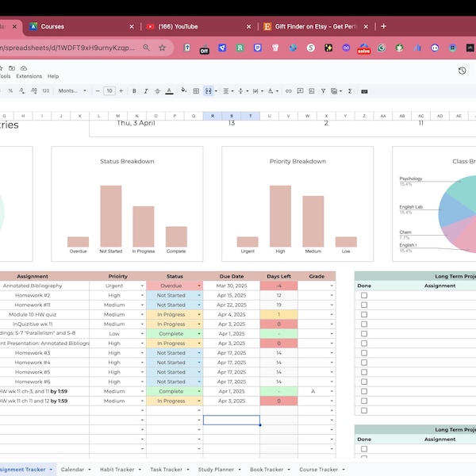Screen dimensions: 476x476
Task: Click the insert comment icon
Action: (300, 91)
